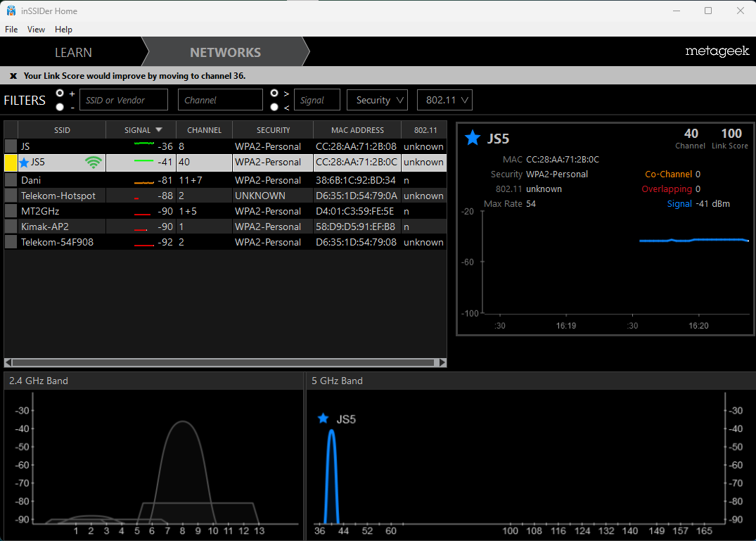Click the -36 signal value for JS

point(165,146)
